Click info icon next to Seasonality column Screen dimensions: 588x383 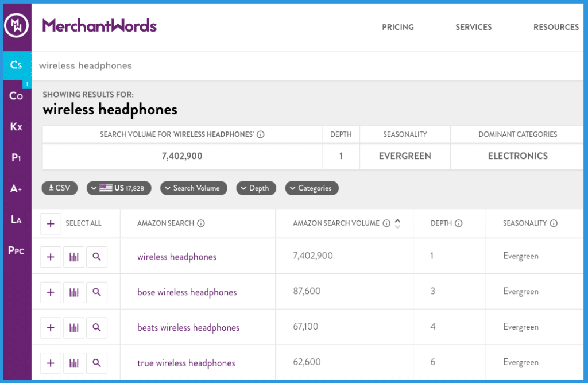554,223
